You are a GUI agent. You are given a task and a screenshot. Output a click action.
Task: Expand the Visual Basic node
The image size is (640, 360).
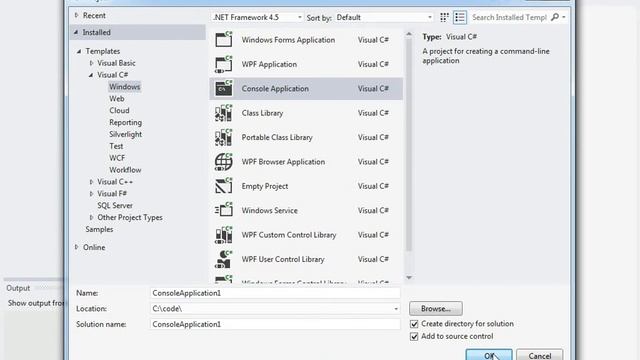(x=91, y=63)
